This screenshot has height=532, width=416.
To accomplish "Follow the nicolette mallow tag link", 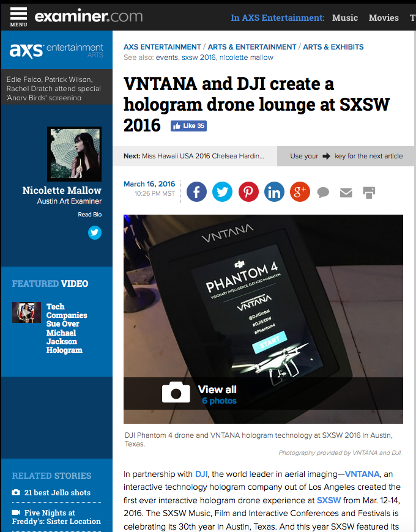I will tap(247, 57).
